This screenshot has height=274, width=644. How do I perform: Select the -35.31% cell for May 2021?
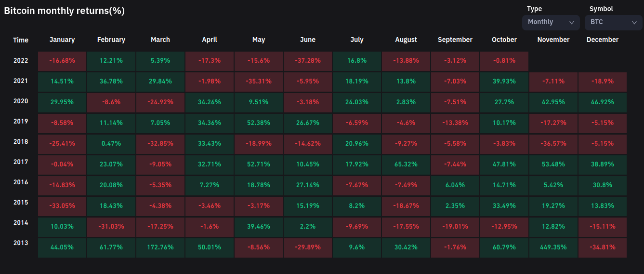pos(259,82)
